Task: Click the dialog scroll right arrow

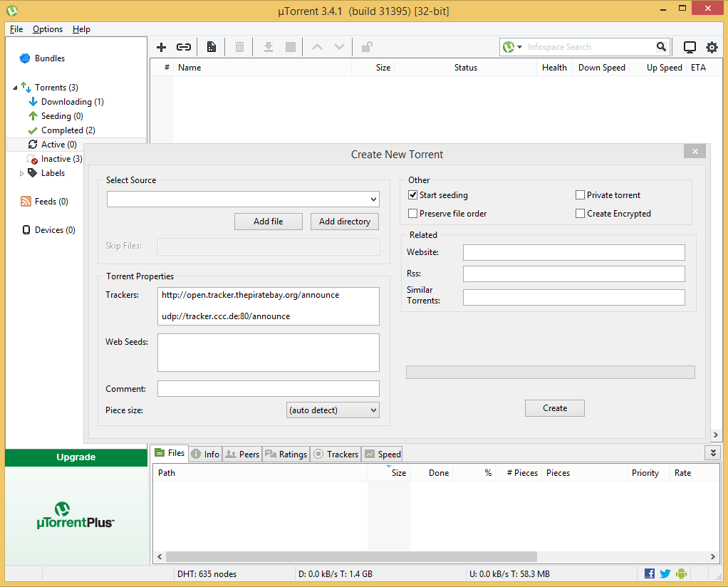Action: click(715, 435)
